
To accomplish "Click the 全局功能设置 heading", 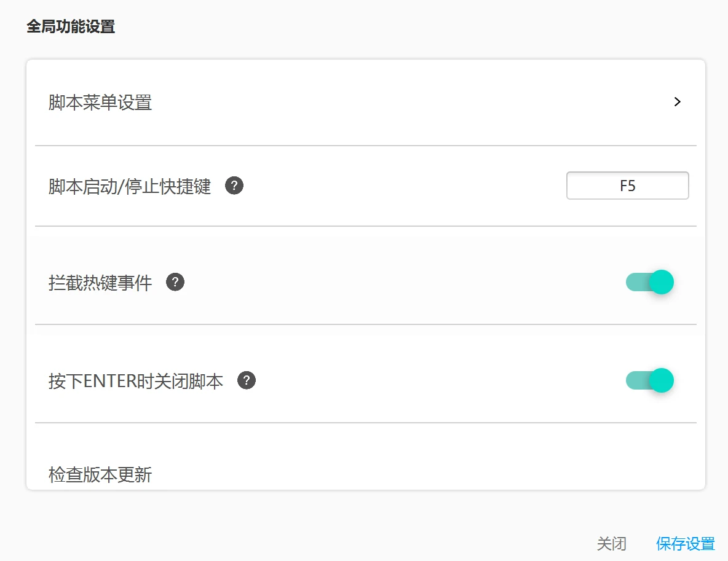I will point(71,26).
